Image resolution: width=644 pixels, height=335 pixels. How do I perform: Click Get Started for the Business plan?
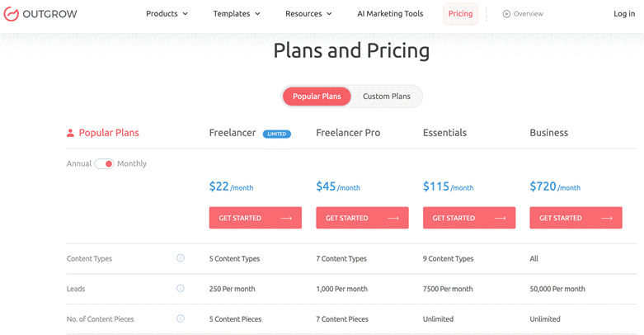pos(576,218)
